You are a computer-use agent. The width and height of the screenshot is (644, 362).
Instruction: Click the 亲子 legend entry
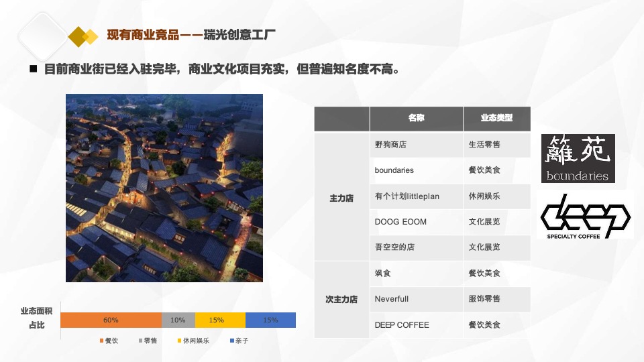pyautogui.click(x=239, y=341)
